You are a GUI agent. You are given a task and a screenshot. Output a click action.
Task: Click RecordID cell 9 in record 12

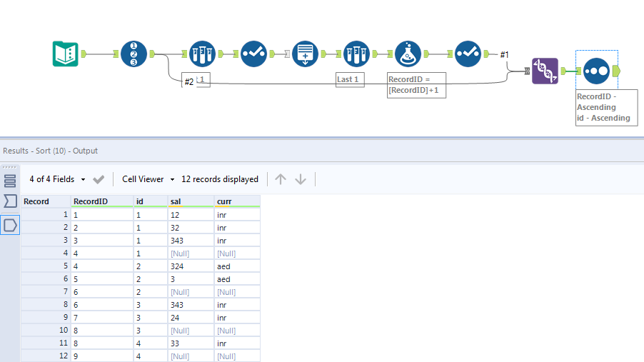click(102, 356)
